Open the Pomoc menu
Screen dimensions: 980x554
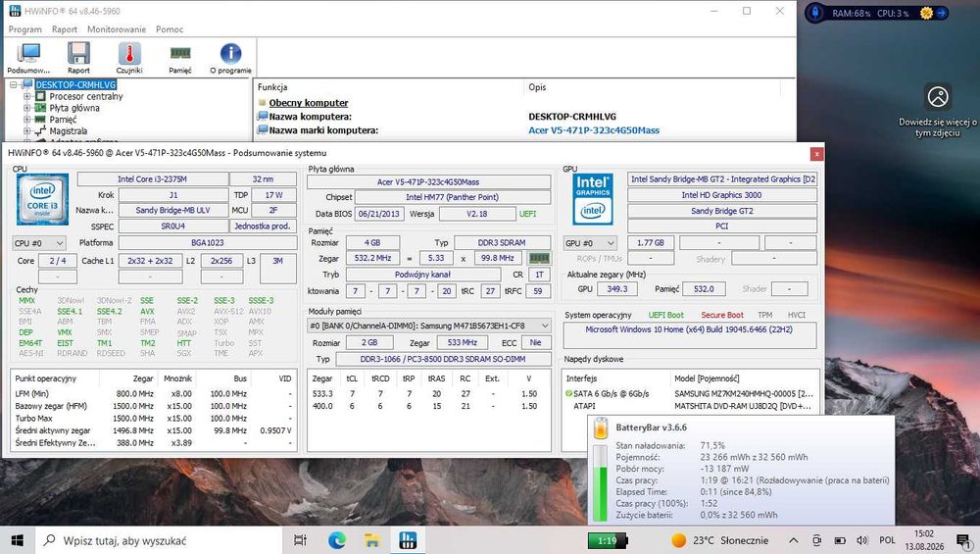click(170, 29)
